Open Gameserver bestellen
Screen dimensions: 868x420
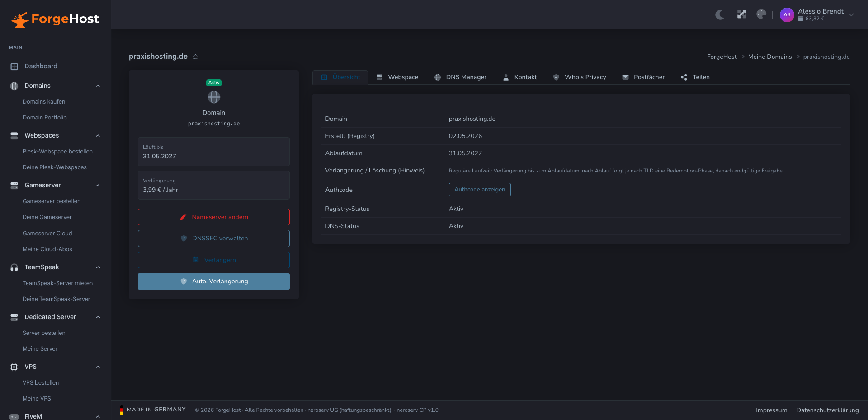52,201
